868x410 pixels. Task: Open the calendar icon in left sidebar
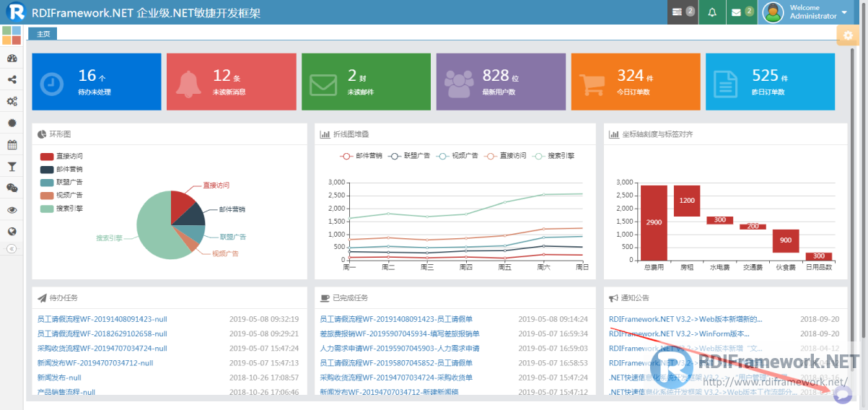(x=12, y=144)
